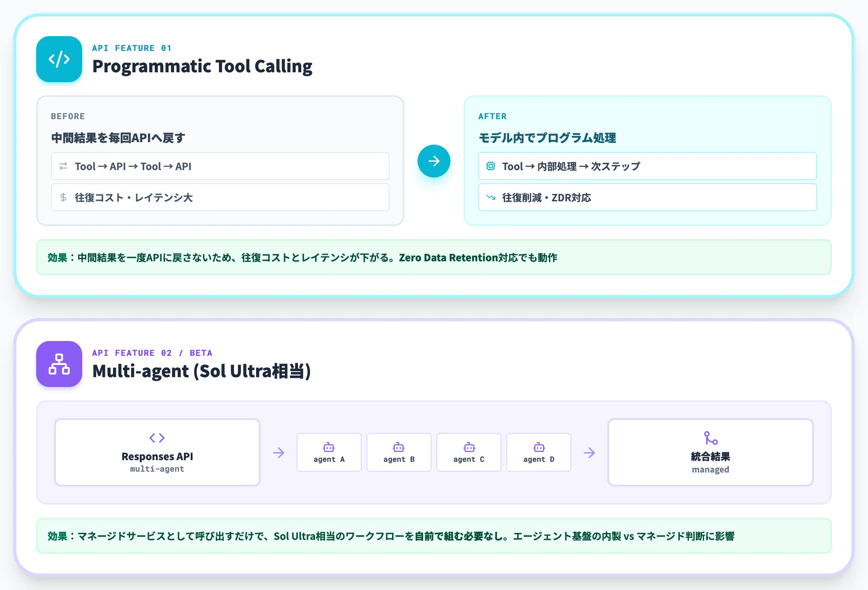Click the downward trend icon beside 往復削減
Viewport: 868px width, 590px height.
coord(491,197)
